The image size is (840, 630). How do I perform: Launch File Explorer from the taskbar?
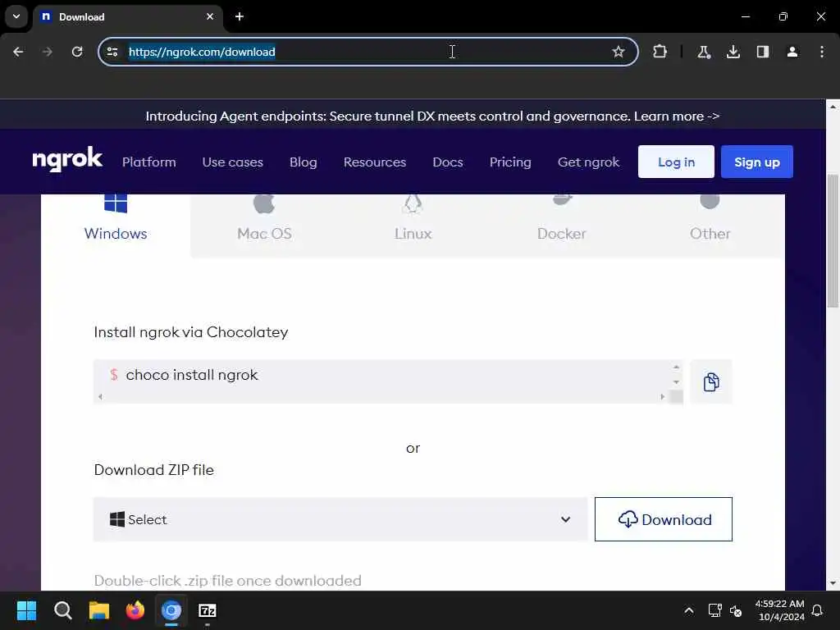99,610
